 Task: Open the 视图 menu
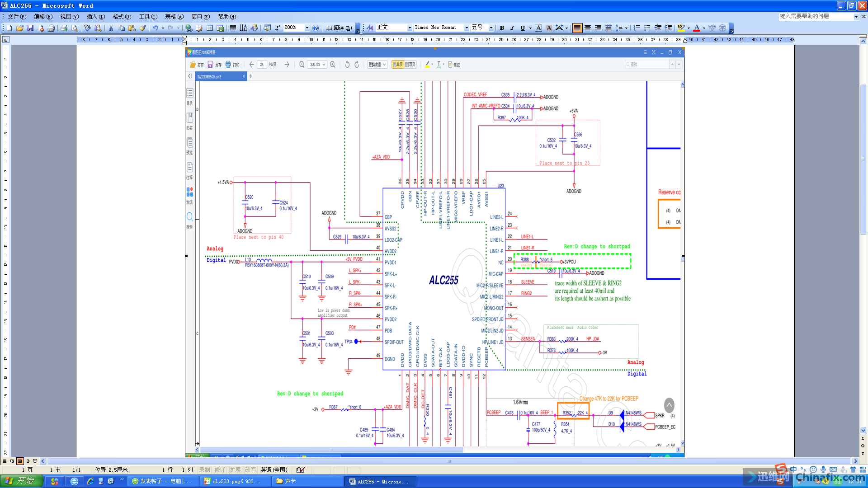pyautogui.click(x=69, y=17)
